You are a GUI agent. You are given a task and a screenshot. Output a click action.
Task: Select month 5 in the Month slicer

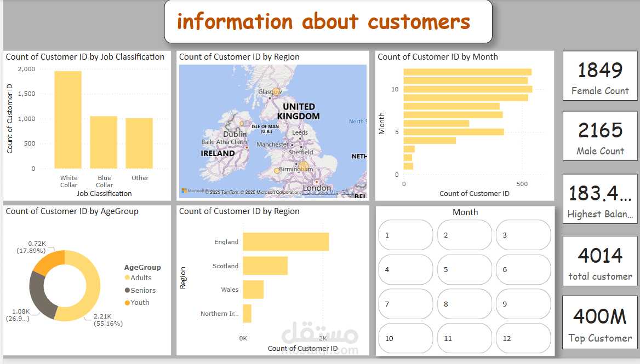pyautogui.click(x=465, y=269)
